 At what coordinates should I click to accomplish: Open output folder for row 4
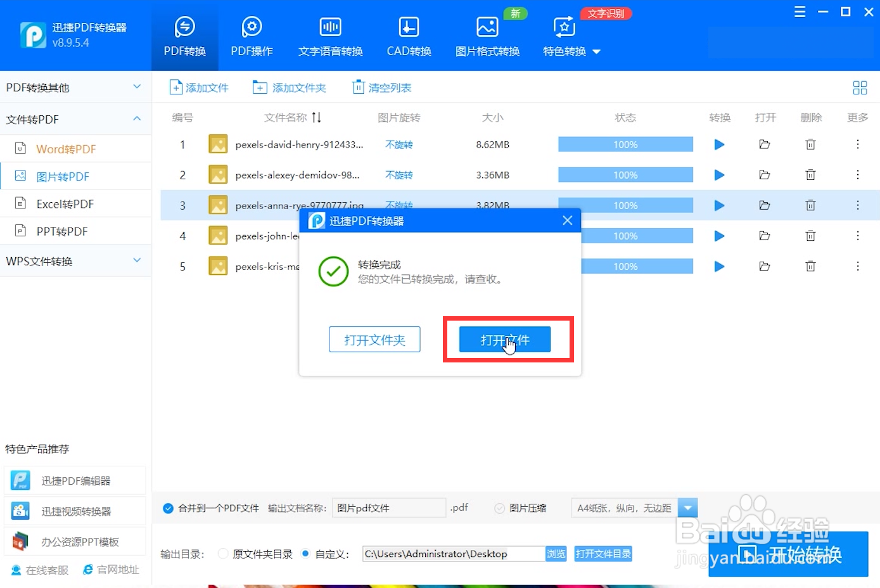pos(765,236)
